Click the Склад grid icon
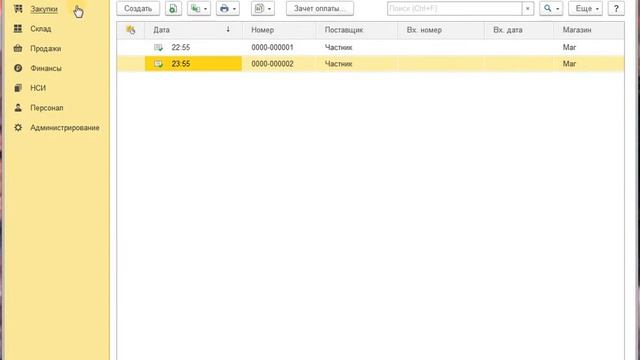 18,29
